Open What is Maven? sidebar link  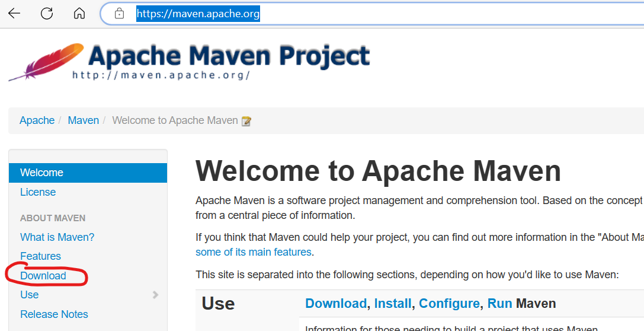click(x=57, y=237)
